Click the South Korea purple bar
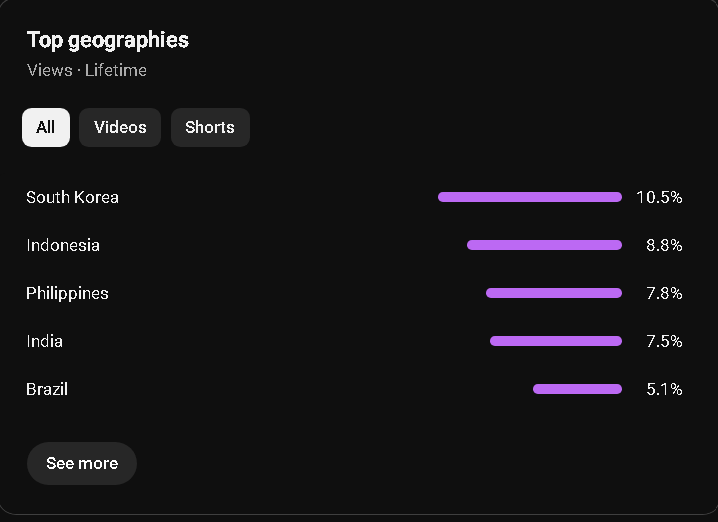Viewport: 718px width, 522px height. point(530,197)
